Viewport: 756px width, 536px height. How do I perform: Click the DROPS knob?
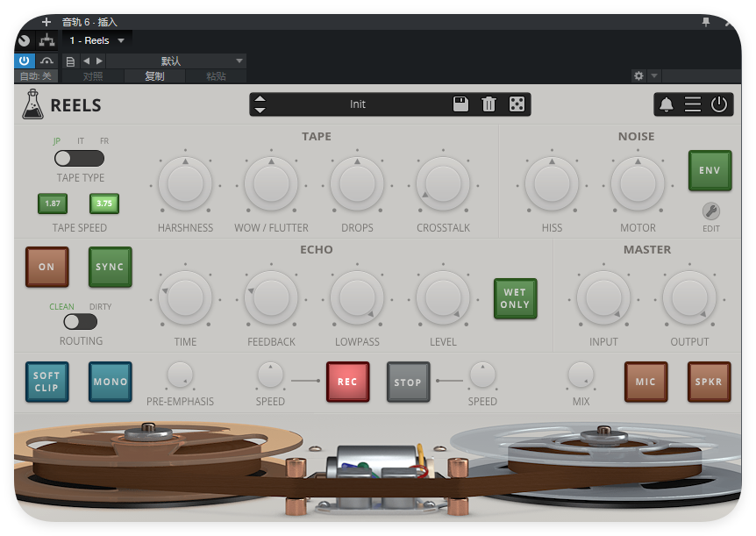pyautogui.click(x=357, y=184)
